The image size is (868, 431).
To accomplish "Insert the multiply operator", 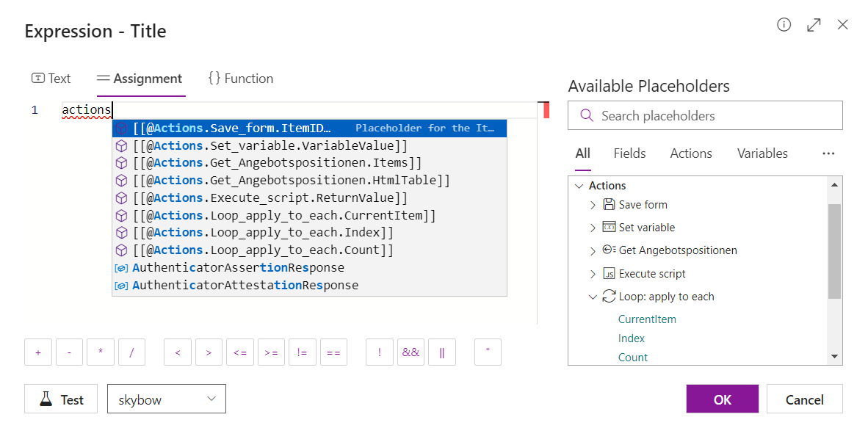I will (x=100, y=352).
